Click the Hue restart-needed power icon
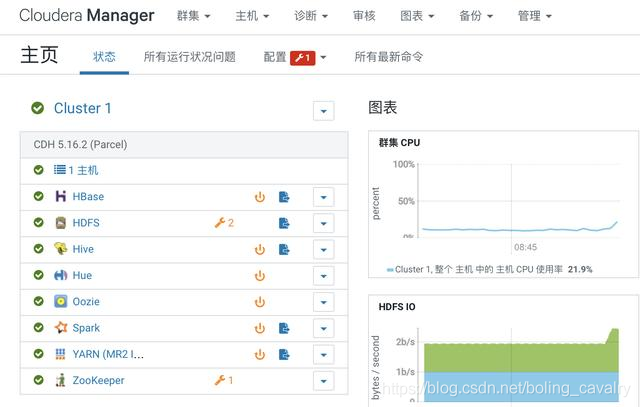640x407 pixels. click(x=260, y=276)
